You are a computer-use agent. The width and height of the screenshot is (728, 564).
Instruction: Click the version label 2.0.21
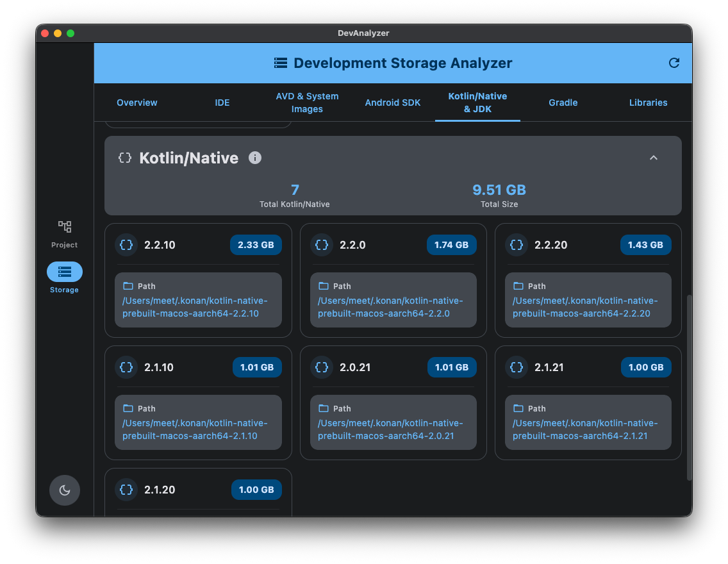coord(355,367)
